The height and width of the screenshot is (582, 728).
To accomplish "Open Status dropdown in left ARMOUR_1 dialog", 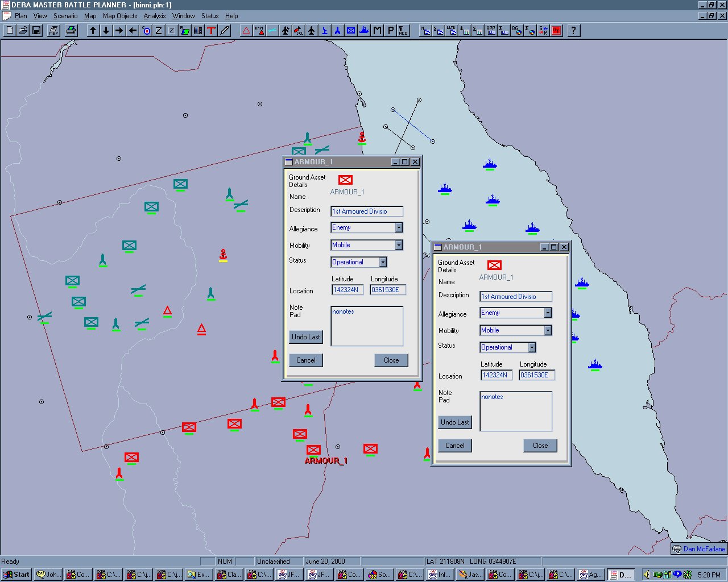I will [x=383, y=262].
